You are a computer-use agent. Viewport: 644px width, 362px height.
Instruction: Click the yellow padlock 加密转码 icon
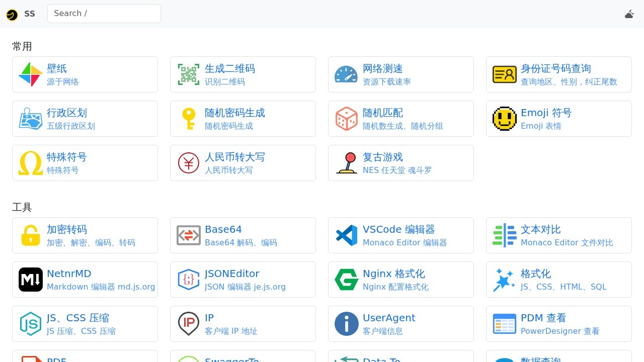point(31,235)
